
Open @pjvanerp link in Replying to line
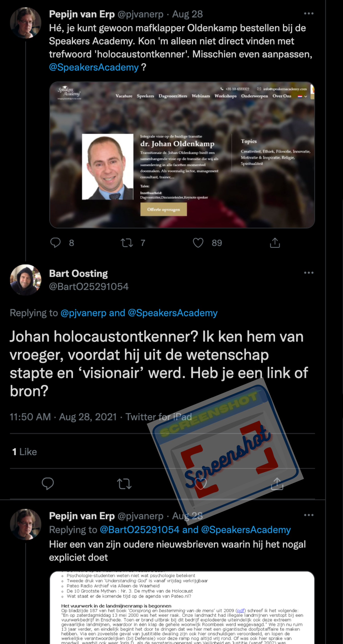(83, 313)
